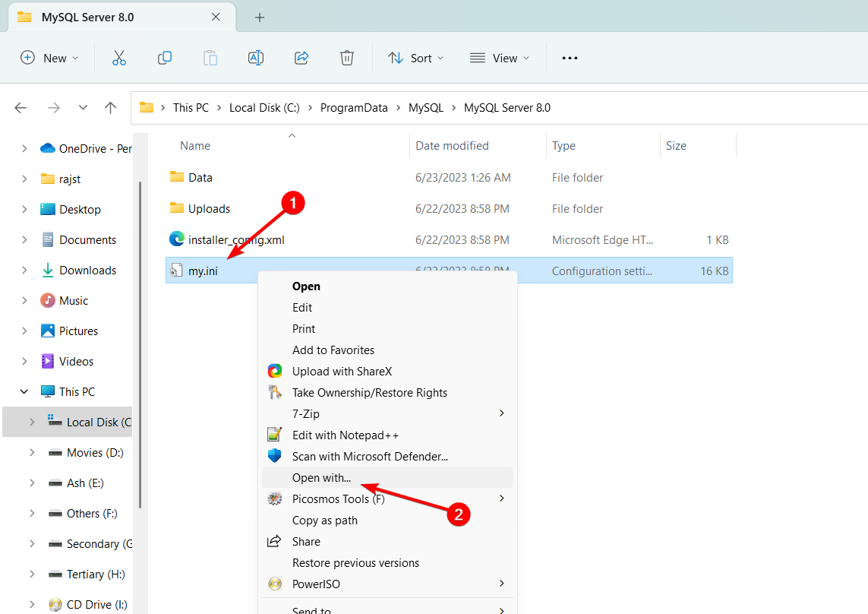Expand Movies (D:) drive node
This screenshot has height=614, width=868.
32,453
